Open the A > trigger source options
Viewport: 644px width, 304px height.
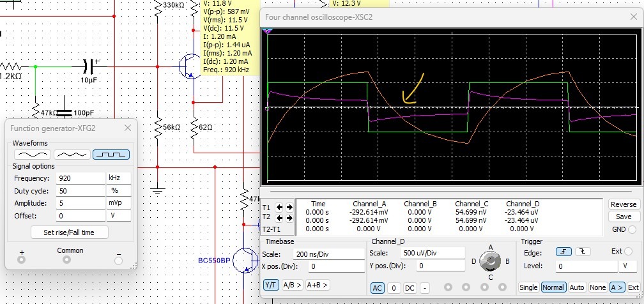coord(617,287)
